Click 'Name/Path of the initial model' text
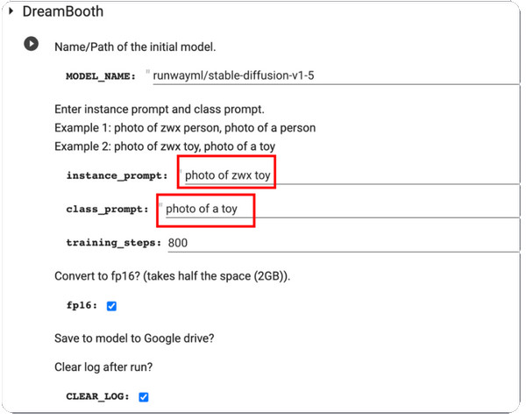Screen dimensions: 526x420 tap(135, 47)
